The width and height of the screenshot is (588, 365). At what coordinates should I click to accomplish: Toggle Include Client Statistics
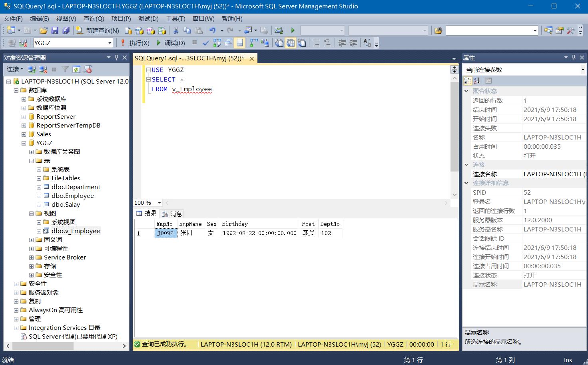(265, 43)
